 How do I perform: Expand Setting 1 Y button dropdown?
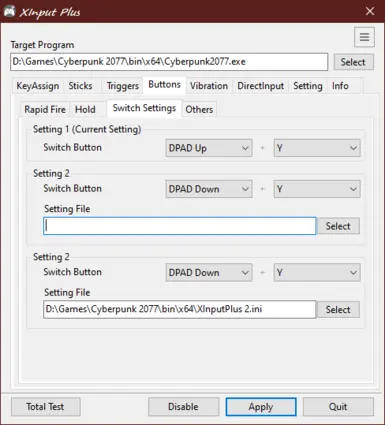pos(317,148)
